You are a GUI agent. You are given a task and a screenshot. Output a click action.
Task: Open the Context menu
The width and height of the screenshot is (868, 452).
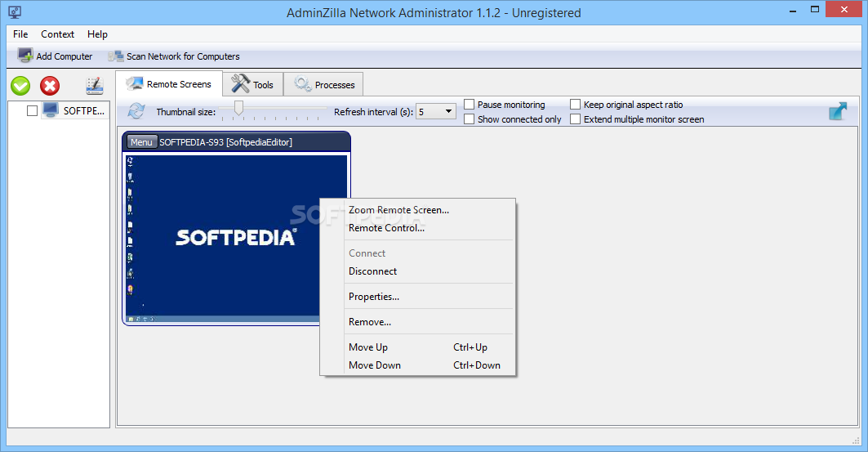58,34
